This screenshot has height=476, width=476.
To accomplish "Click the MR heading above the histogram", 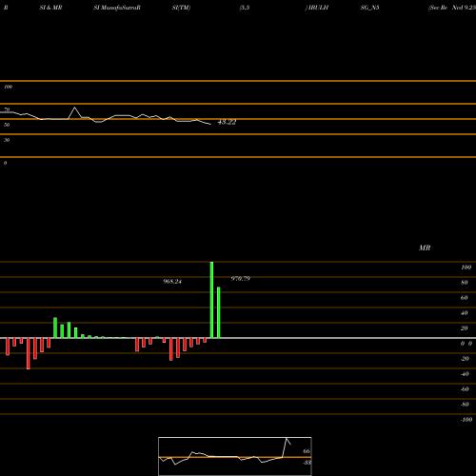I will click(x=425, y=248).
